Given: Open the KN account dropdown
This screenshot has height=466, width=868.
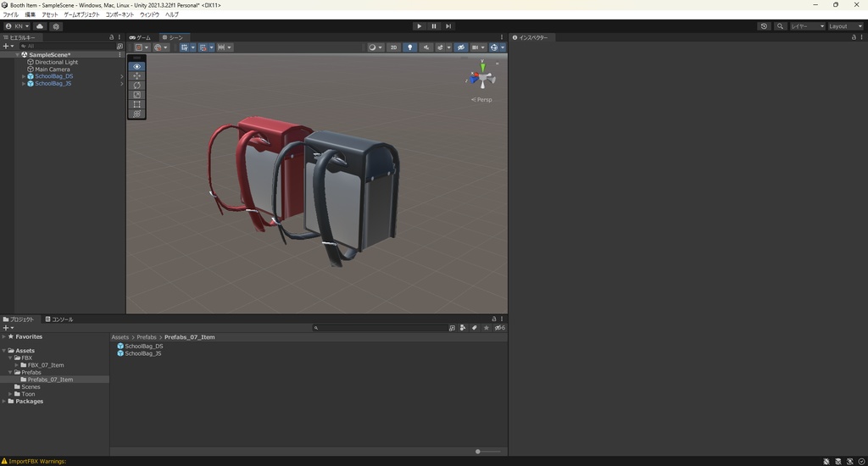Looking at the screenshot, I should point(17,26).
